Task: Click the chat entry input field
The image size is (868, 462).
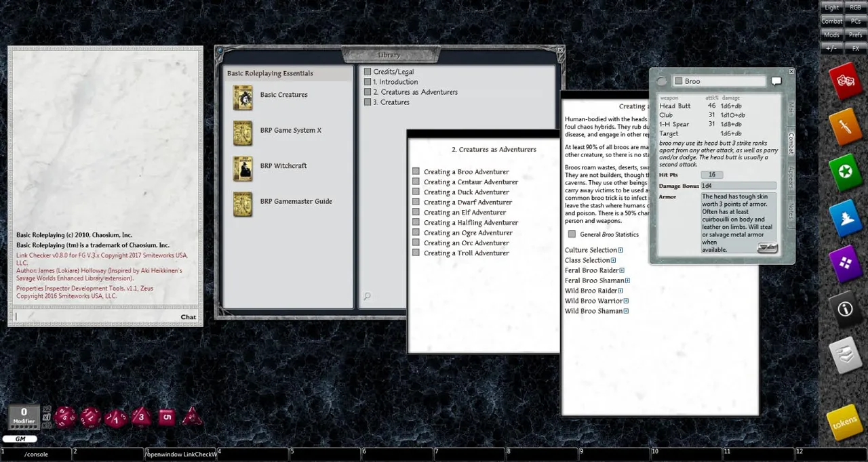Action: (95, 316)
